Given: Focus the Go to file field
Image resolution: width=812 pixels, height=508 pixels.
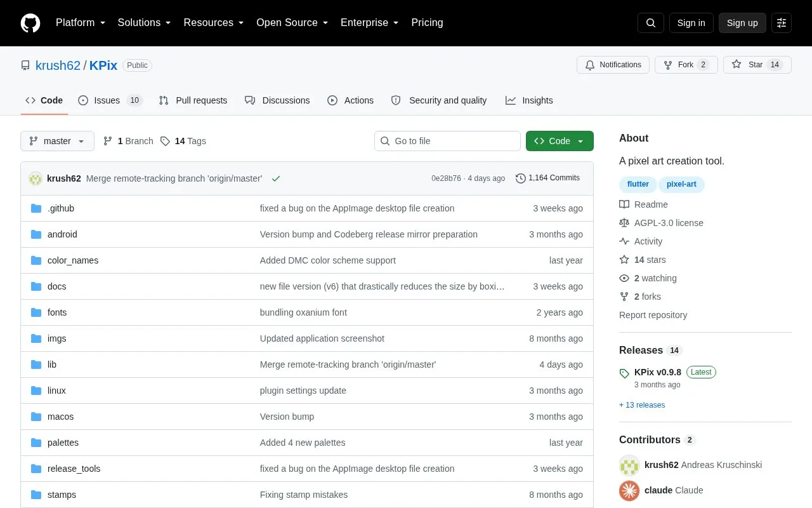Looking at the screenshot, I should coord(447,141).
